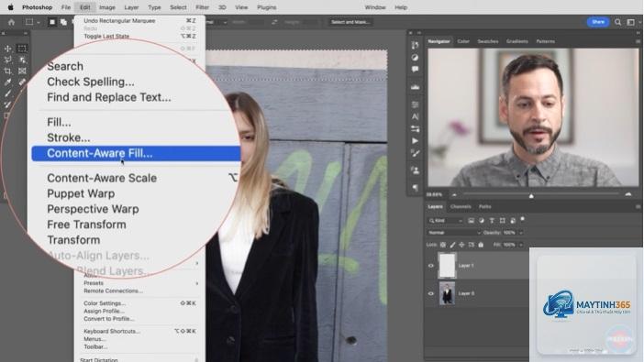Click the Navigator zoom slider handle
Image resolution: width=644 pixels, height=362 pixels.
coord(531,196)
